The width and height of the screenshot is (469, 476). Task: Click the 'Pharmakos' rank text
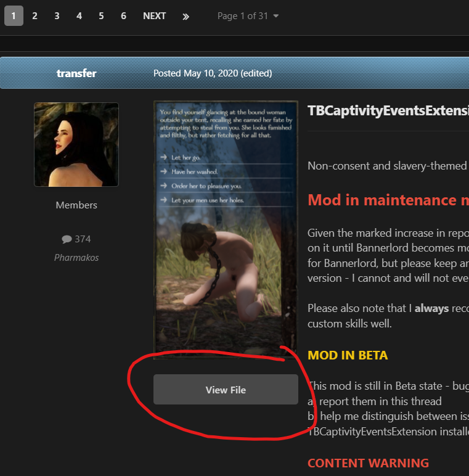tap(76, 258)
